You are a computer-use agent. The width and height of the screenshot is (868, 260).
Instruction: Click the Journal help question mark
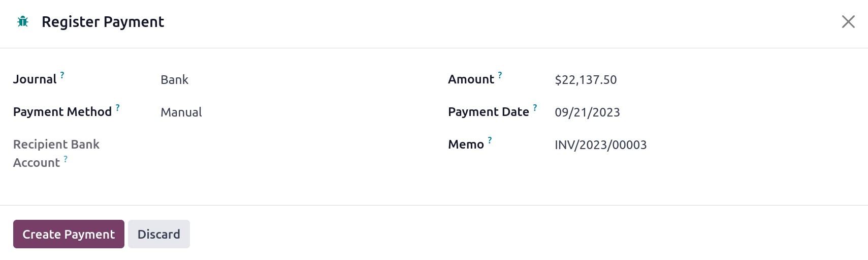pos(62,75)
